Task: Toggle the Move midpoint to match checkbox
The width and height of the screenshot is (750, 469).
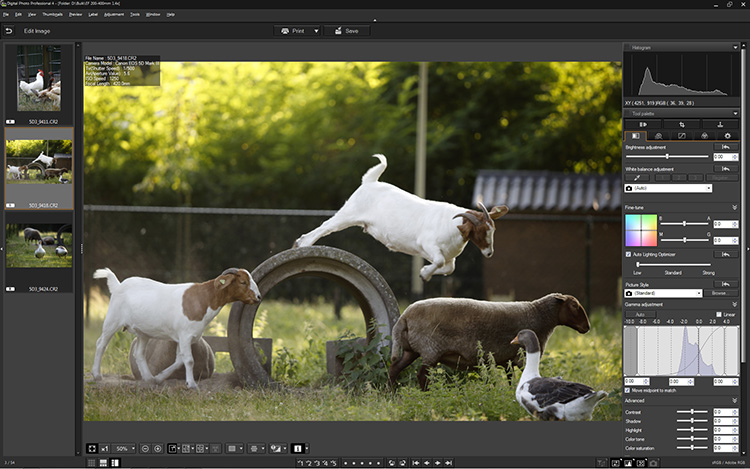Action: click(x=629, y=390)
